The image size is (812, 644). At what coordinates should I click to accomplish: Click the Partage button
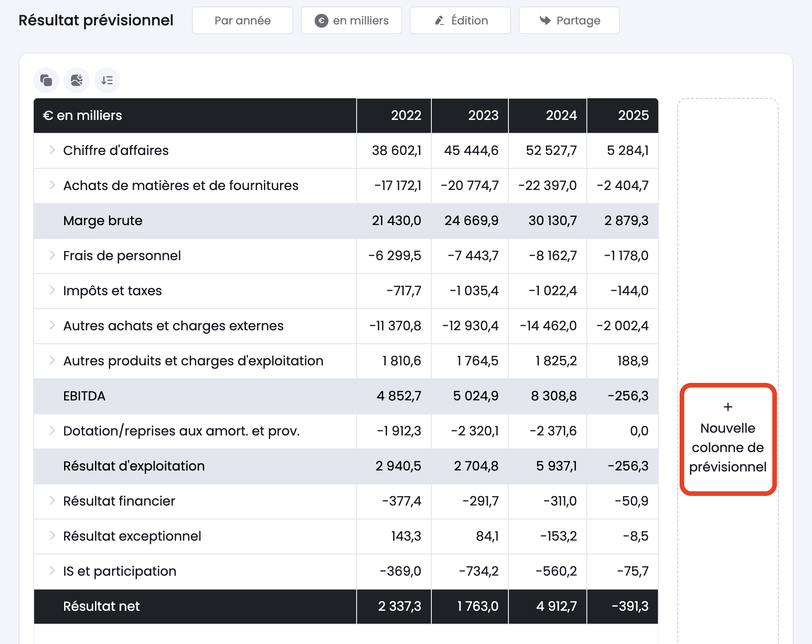click(x=569, y=20)
